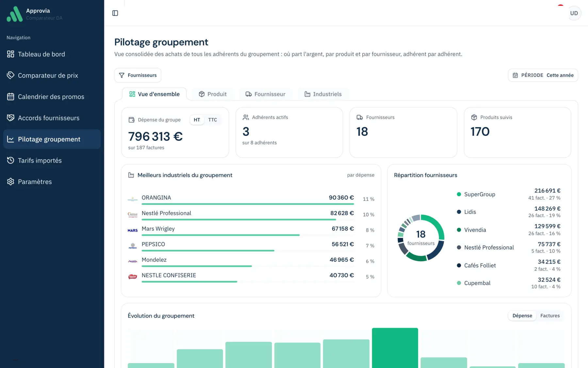
Task: Switch spend display to HT
Action: coord(197,120)
